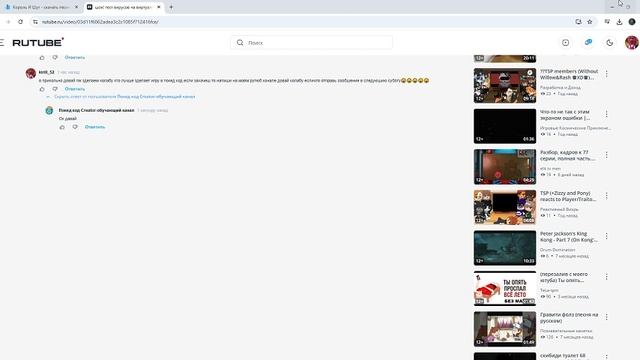This screenshot has height=360, width=640.
Task: Open options for '(перезалив с моего ютуба)' video
Action: tap(607, 277)
